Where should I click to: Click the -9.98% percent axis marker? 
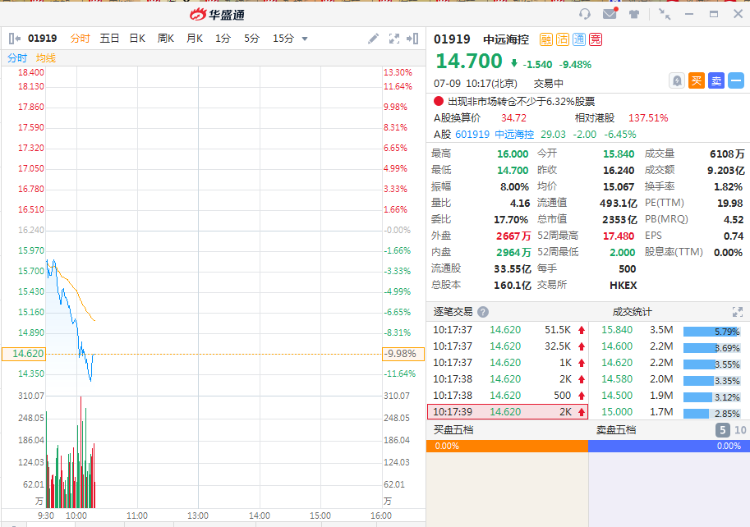pyautogui.click(x=403, y=354)
